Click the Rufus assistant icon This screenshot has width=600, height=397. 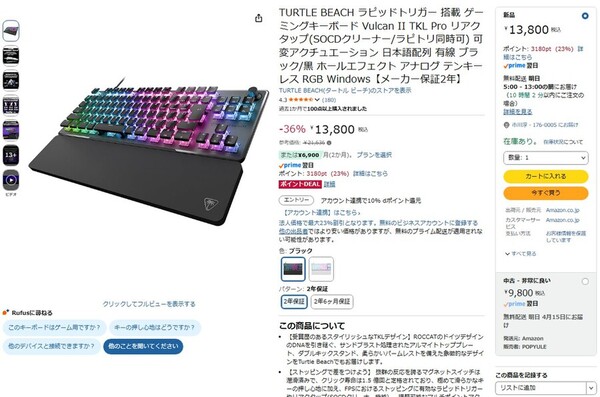click(x=5, y=312)
